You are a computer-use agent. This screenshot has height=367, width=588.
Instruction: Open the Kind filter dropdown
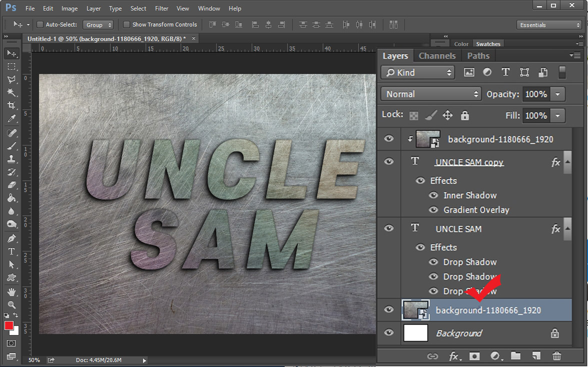click(418, 72)
